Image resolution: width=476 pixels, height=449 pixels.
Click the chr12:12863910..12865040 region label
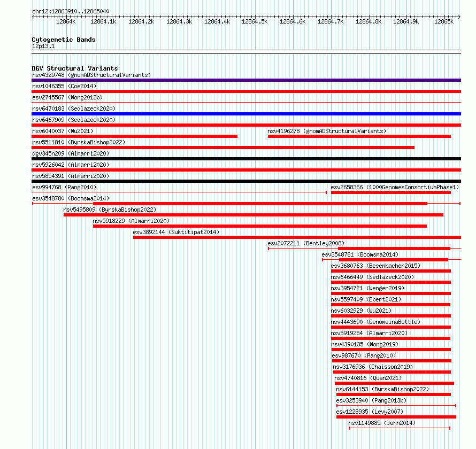(71, 12)
